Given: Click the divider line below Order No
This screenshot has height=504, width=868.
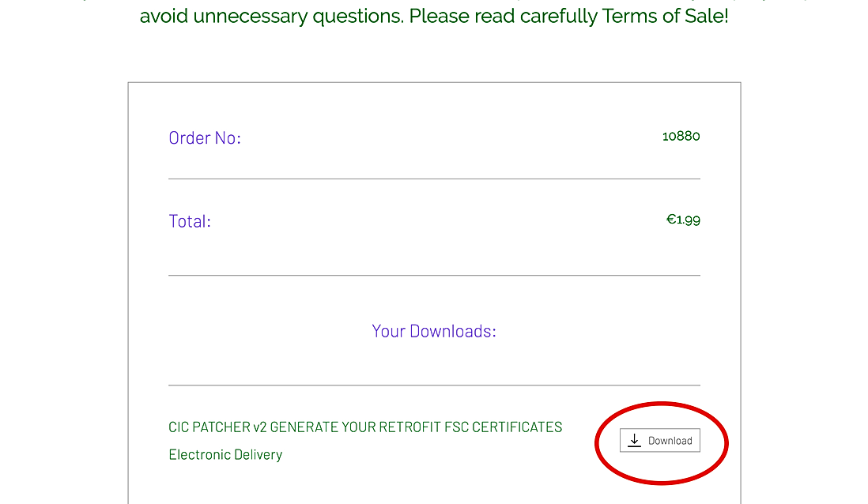Looking at the screenshot, I should click(434, 179).
